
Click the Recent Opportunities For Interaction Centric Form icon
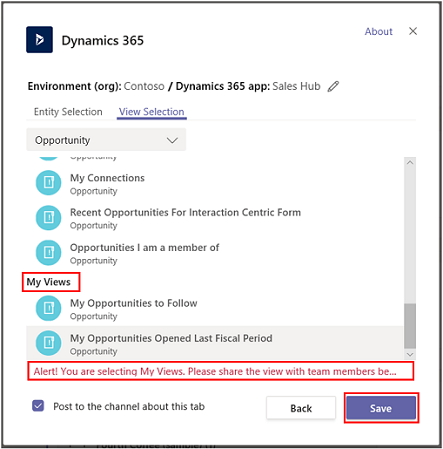pyautogui.click(x=49, y=218)
